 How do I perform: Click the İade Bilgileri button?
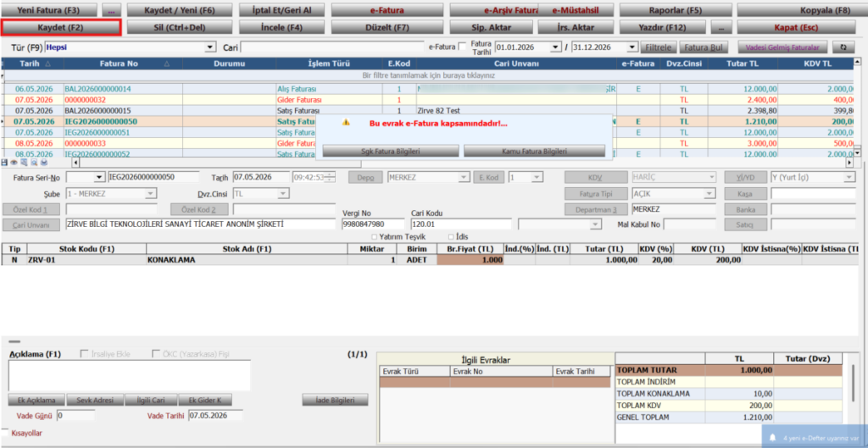pos(336,400)
